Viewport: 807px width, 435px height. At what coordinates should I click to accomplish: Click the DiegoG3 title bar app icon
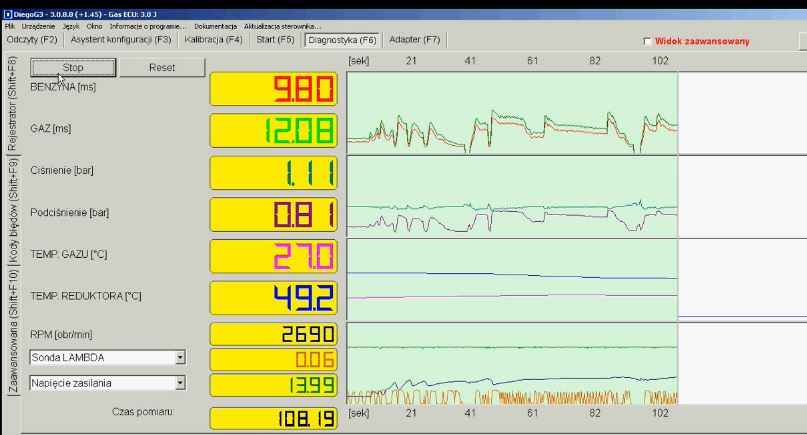tap(7, 14)
